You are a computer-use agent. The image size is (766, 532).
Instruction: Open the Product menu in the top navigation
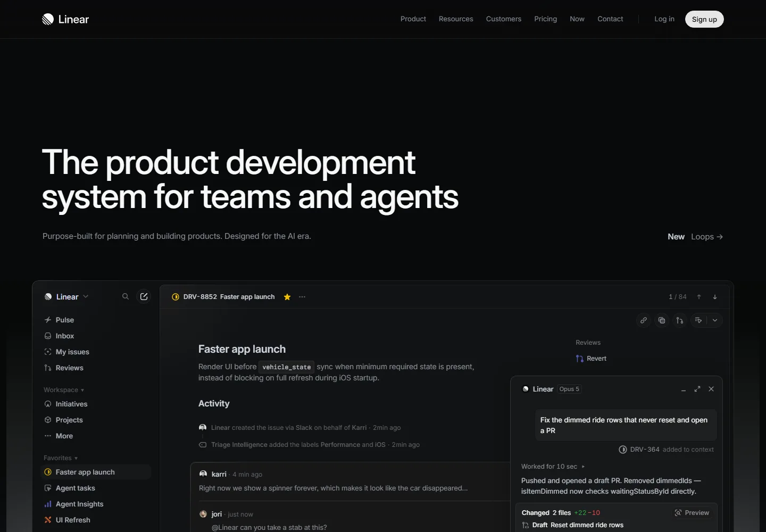click(413, 19)
